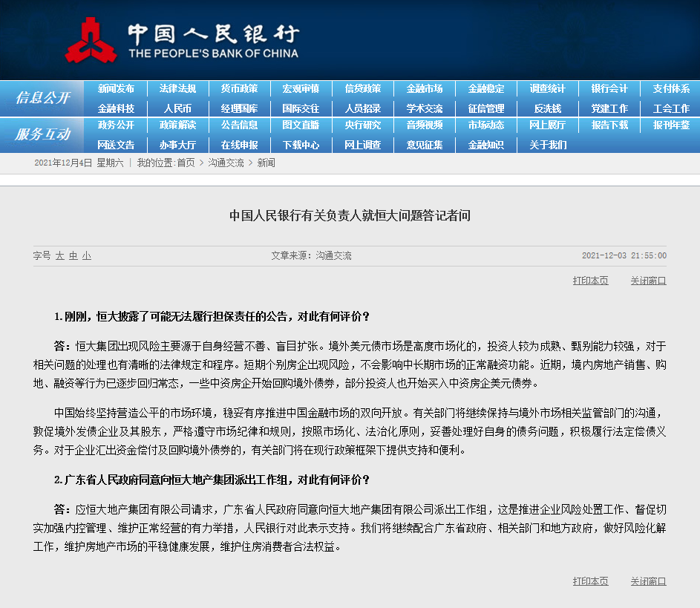Open 人民币 section
This screenshot has width=700, height=608.
[x=177, y=108]
